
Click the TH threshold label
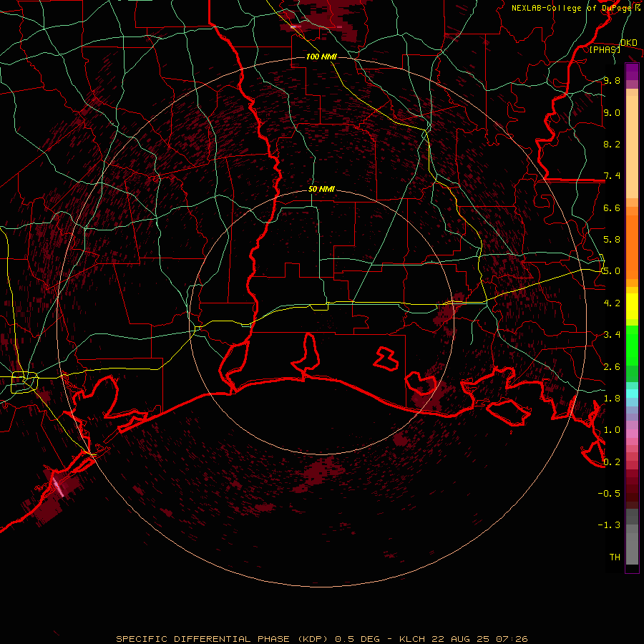pyautogui.click(x=615, y=557)
